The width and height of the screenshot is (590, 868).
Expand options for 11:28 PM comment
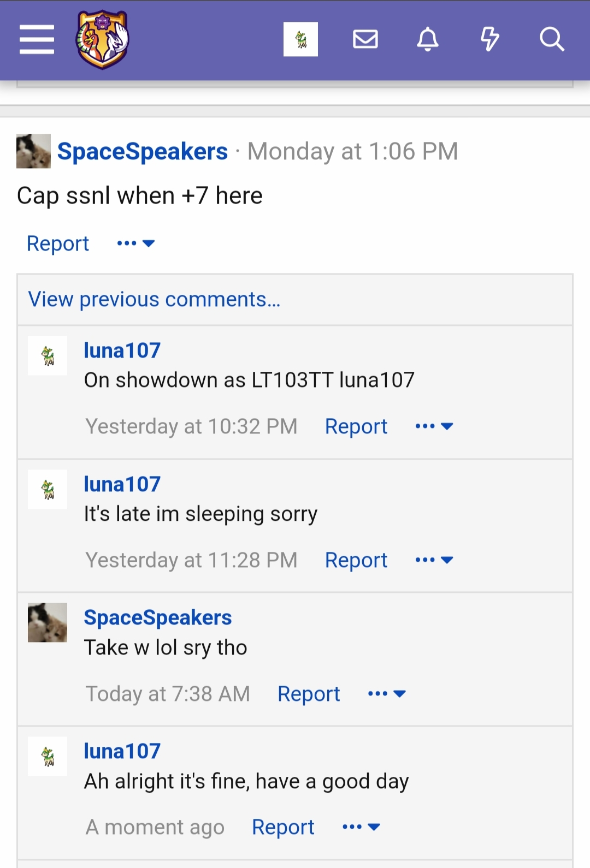tap(434, 560)
